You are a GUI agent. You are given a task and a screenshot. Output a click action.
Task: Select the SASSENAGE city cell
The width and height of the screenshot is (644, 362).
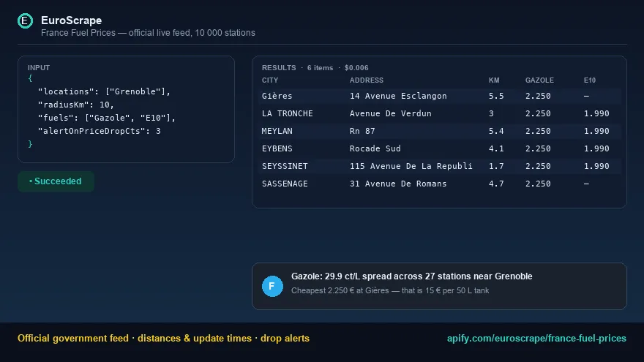285,184
